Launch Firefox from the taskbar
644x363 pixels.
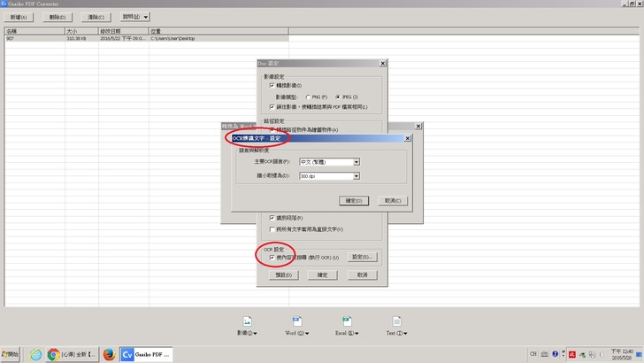tap(109, 354)
